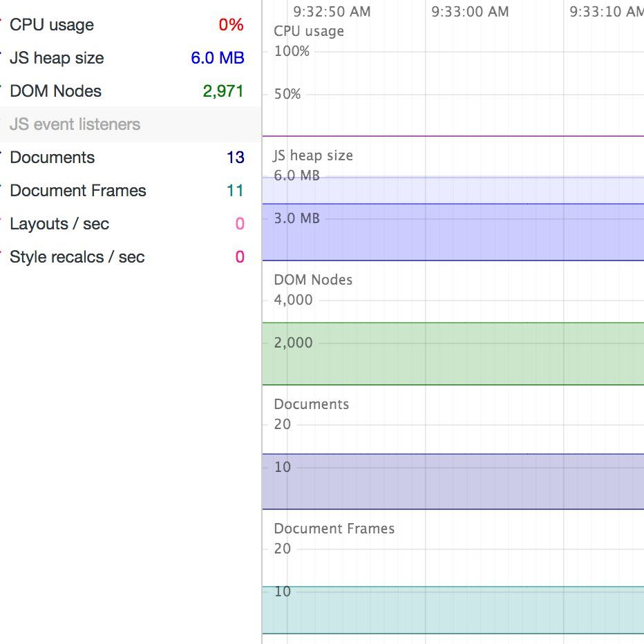
Task: Click the red 0% CPU usage value
Action: pos(231,25)
